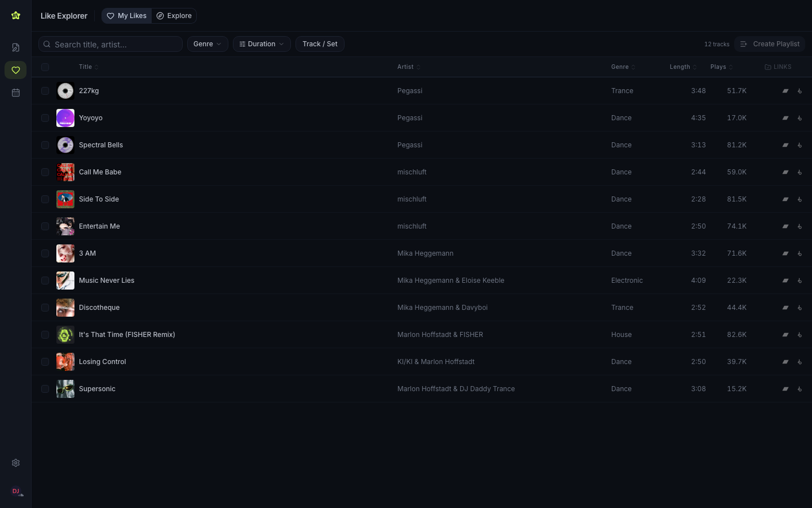This screenshot has width=812, height=508.
Task: Click the Create Playlist button
Action: [x=770, y=44]
